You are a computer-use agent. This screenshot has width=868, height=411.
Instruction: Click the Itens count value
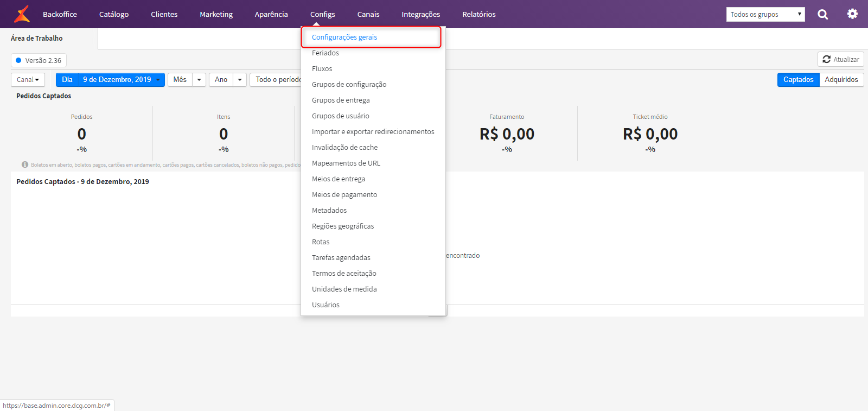224,134
